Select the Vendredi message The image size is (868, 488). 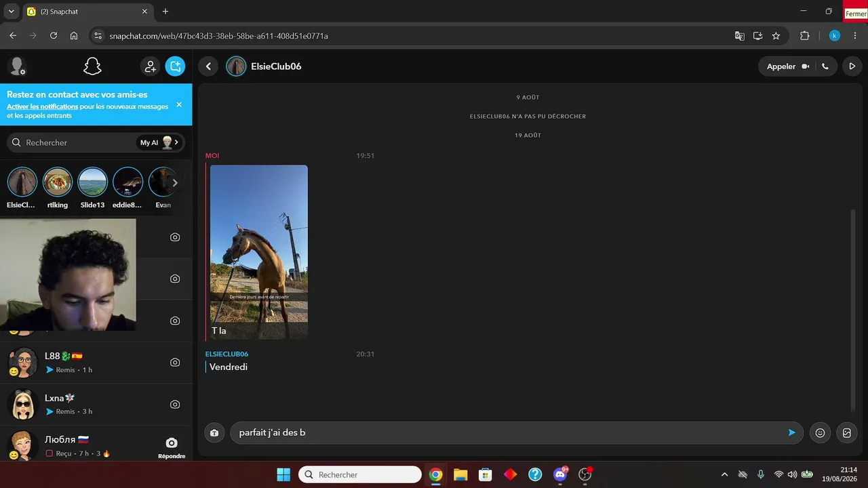pos(229,367)
